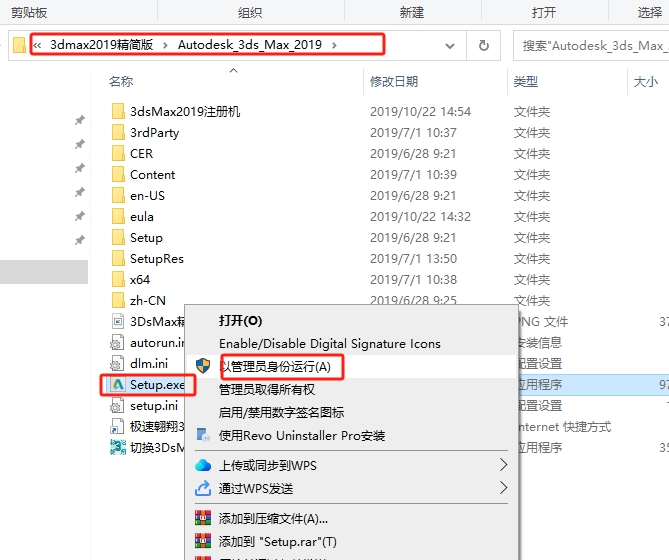This screenshot has height=560, width=669.
Task: Click the eula folder icon
Action: [x=118, y=216]
